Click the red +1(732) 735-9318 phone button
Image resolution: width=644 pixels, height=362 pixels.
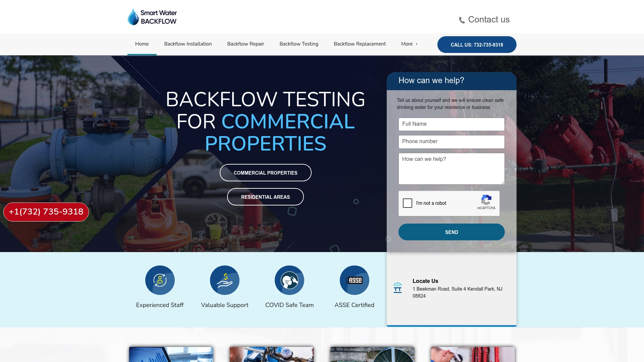pos(46,212)
